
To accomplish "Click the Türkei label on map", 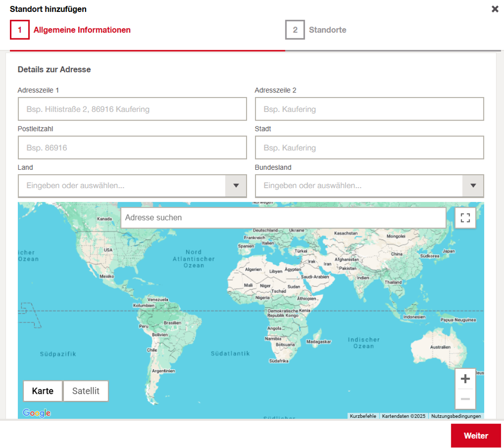I will tap(301, 251).
